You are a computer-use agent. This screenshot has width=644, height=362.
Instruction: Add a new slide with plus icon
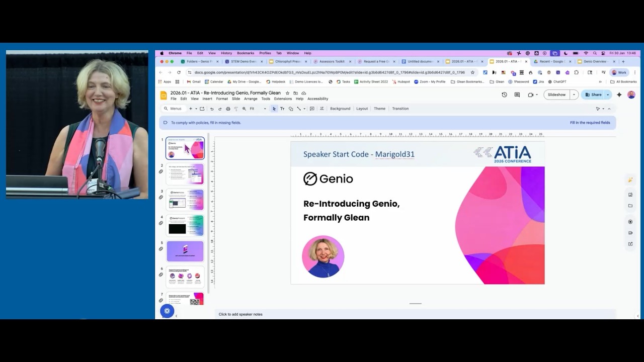point(190,109)
